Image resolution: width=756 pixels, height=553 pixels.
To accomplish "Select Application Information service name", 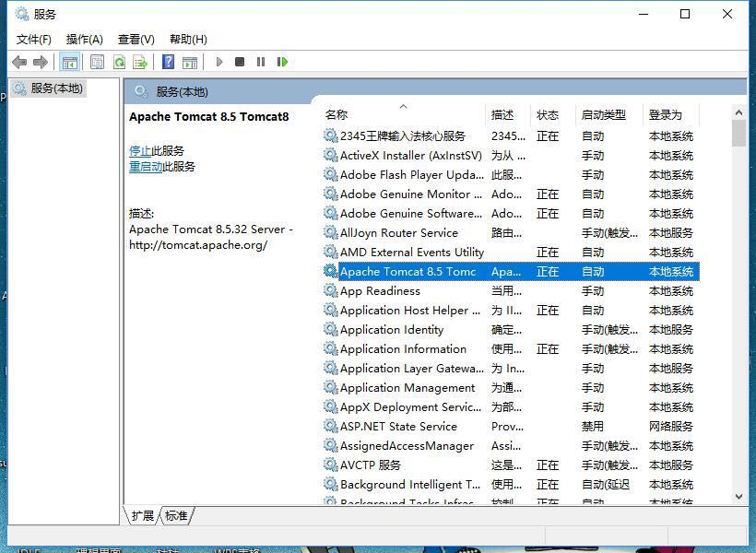I will pos(403,349).
